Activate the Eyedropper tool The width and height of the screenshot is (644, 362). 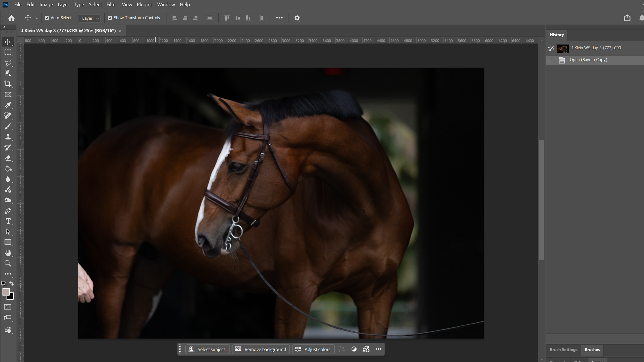pyautogui.click(x=8, y=105)
